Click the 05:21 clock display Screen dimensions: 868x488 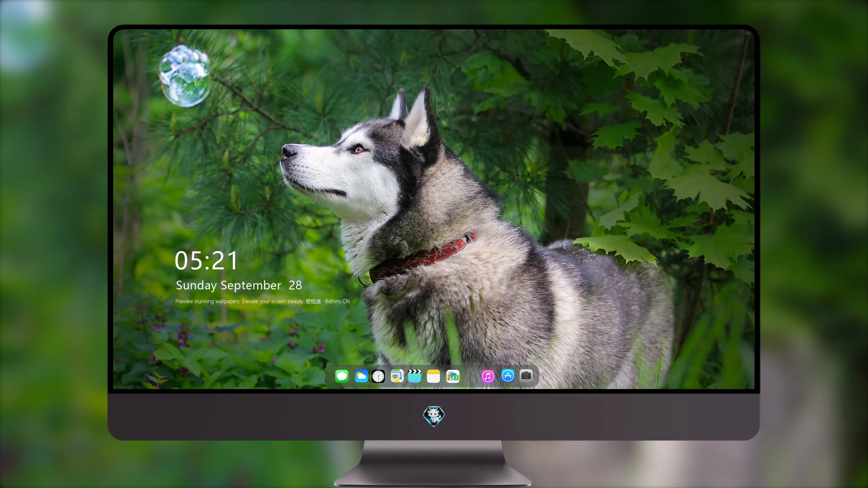(x=206, y=261)
